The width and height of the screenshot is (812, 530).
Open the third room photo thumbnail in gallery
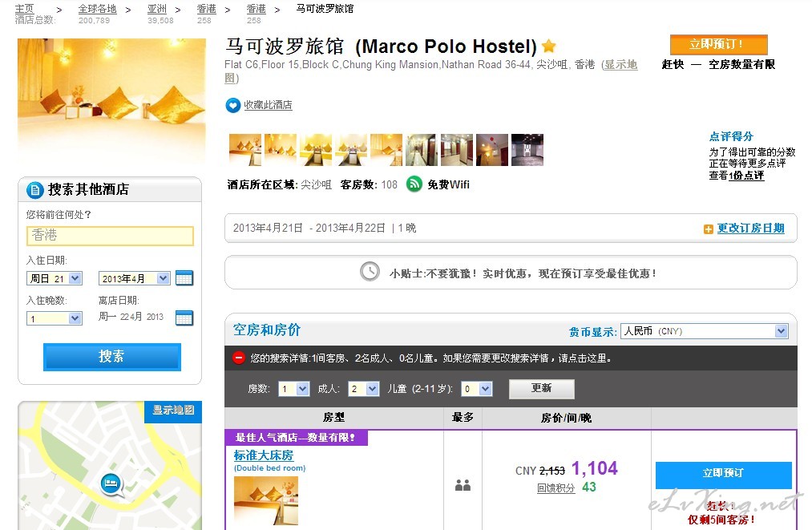pyautogui.click(x=315, y=150)
